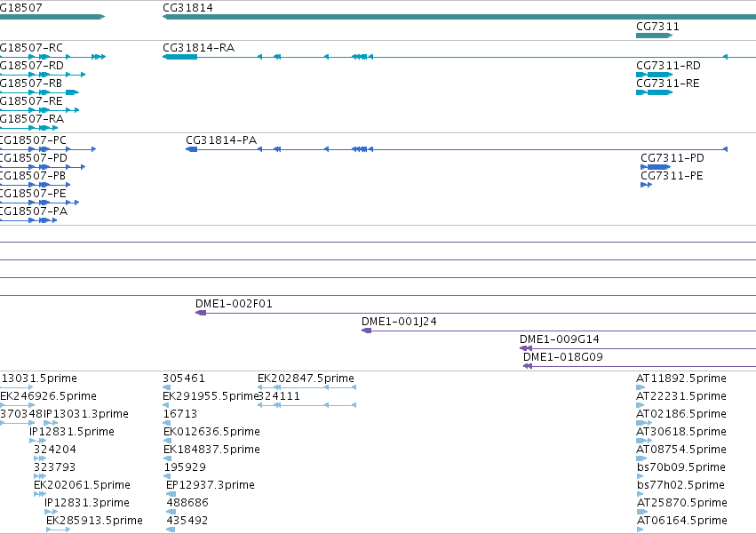Select the AT06164.5prime EST label

681,521
